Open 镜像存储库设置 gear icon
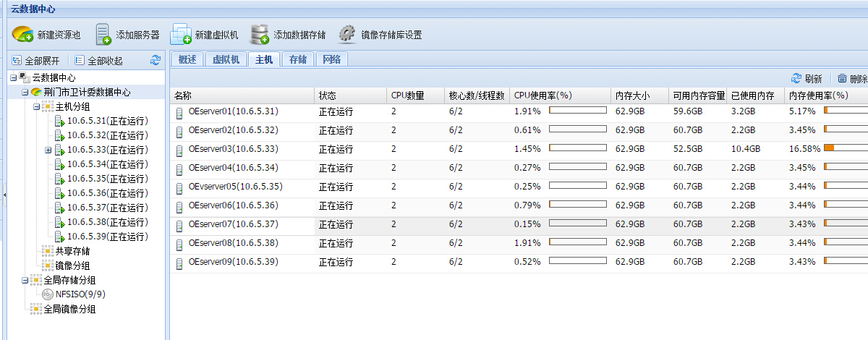 [x=348, y=34]
